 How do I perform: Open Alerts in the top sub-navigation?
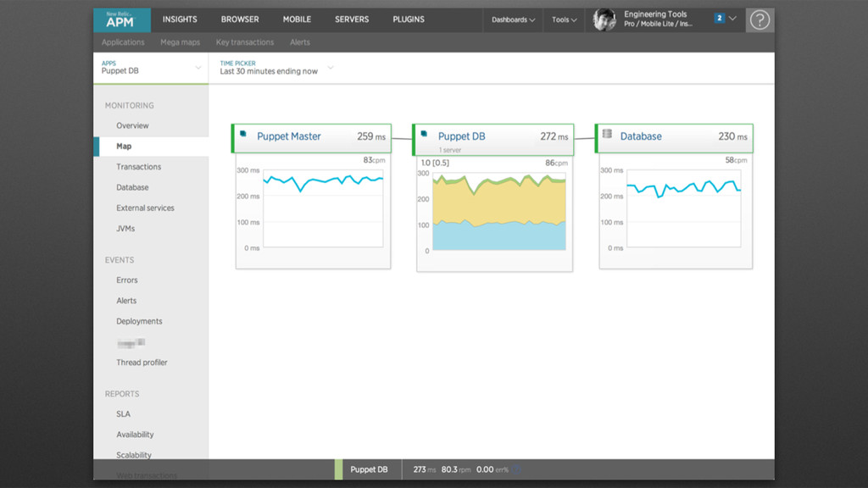click(300, 42)
